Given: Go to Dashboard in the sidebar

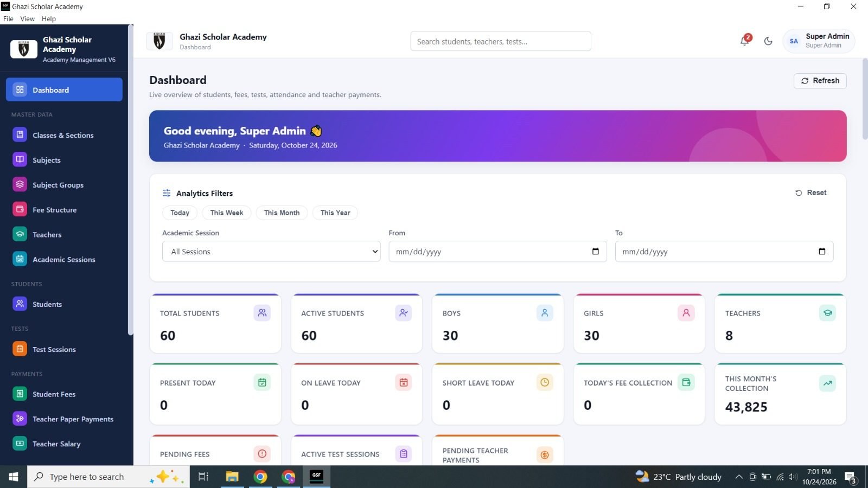Looking at the screenshot, I should tap(64, 89).
